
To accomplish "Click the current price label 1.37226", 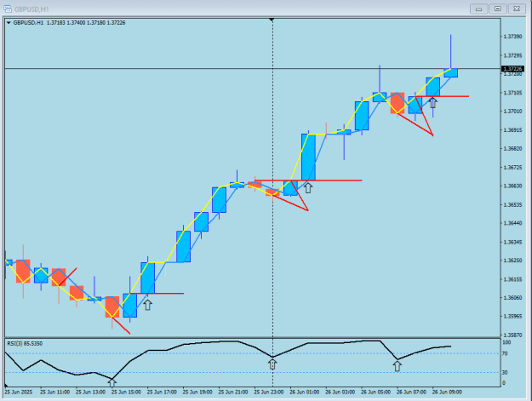I will 512,69.
